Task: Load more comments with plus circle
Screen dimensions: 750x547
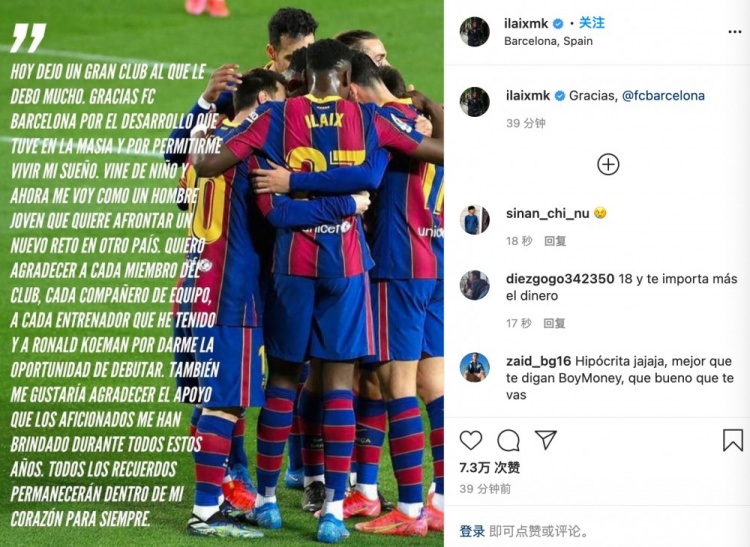Action: click(608, 164)
